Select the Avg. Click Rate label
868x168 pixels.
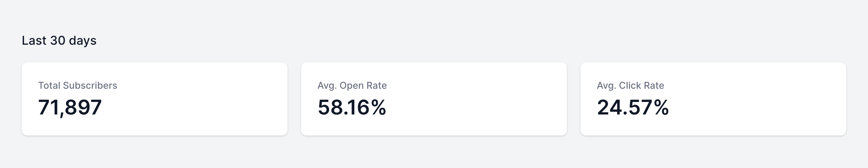(x=630, y=85)
